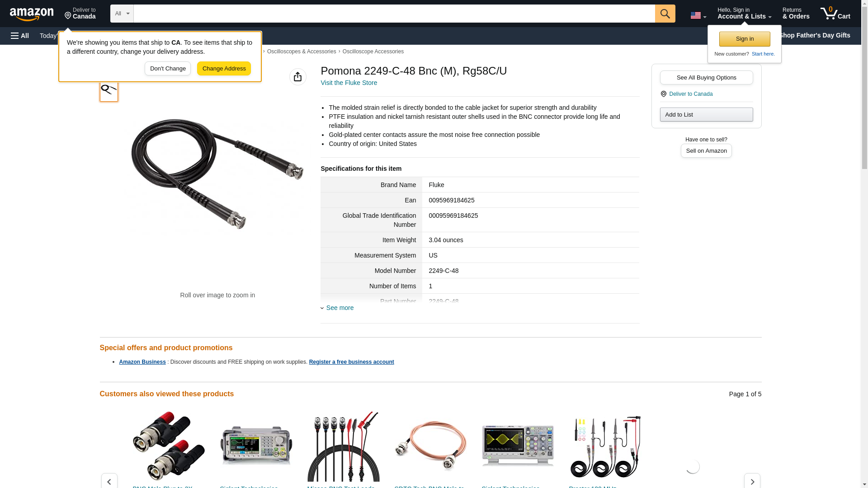The width and height of the screenshot is (868, 488).
Task: Click Don't Change button
Action: click(x=168, y=69)
